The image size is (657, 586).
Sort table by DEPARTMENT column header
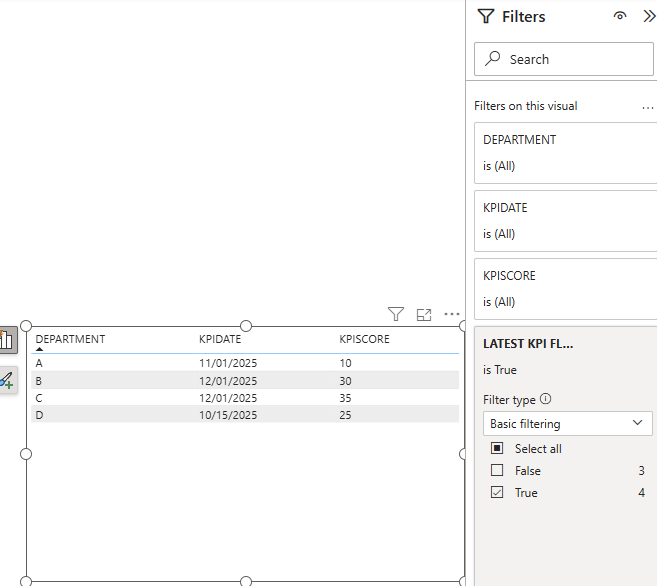point(70,339)
